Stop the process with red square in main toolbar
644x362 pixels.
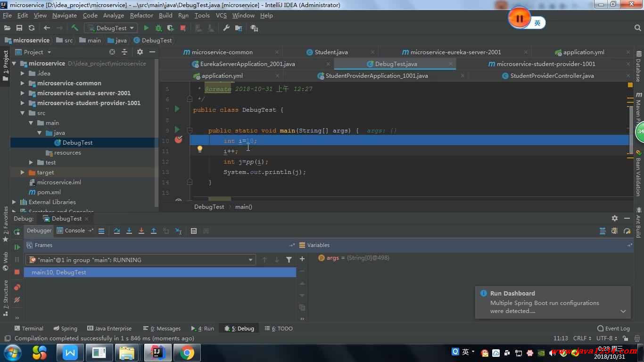183,28
